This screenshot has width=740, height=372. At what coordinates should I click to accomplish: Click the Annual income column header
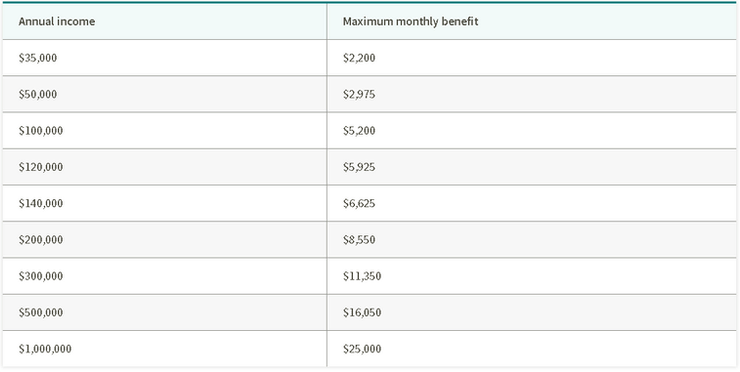coord(164,22)
